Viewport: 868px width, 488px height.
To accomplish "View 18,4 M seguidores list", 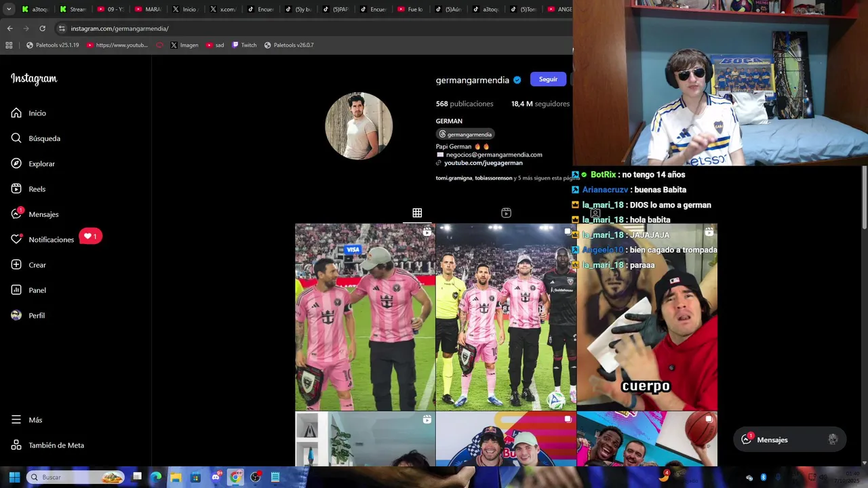I will tap(540, 104).
